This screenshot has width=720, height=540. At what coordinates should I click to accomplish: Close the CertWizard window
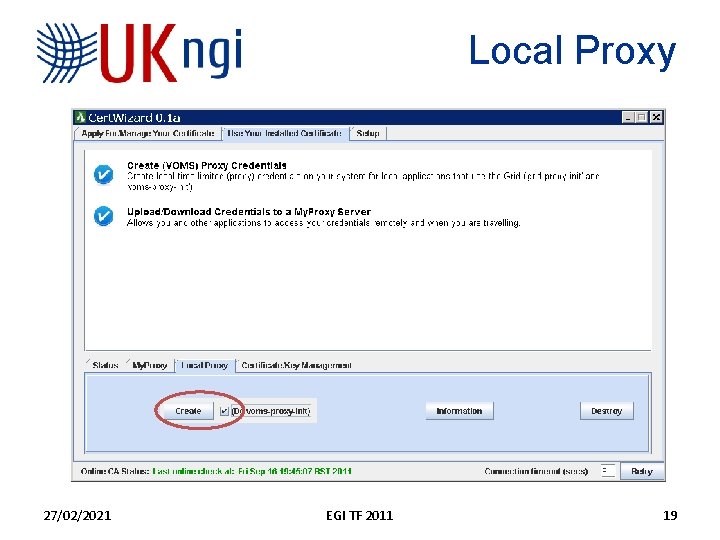click(657, 118)
